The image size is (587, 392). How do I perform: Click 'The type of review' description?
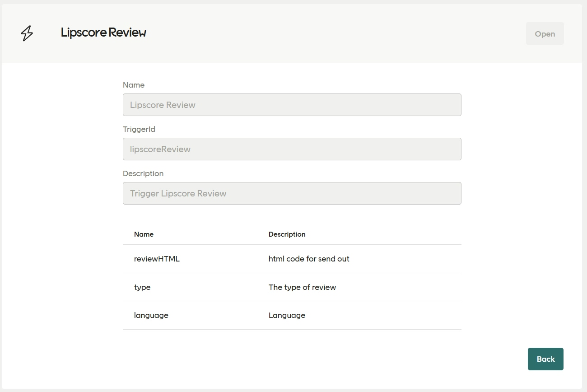tap(302, 287)
